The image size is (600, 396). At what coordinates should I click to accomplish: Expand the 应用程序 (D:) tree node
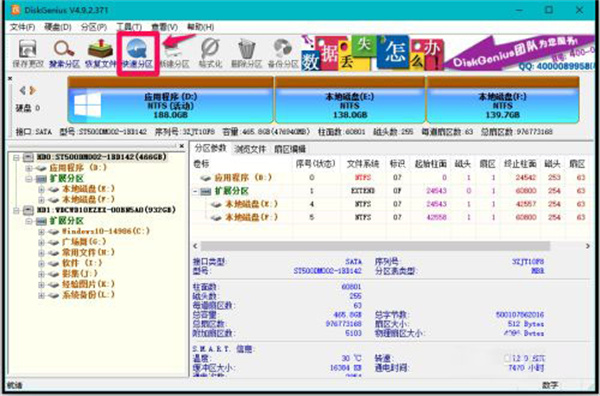29,168
